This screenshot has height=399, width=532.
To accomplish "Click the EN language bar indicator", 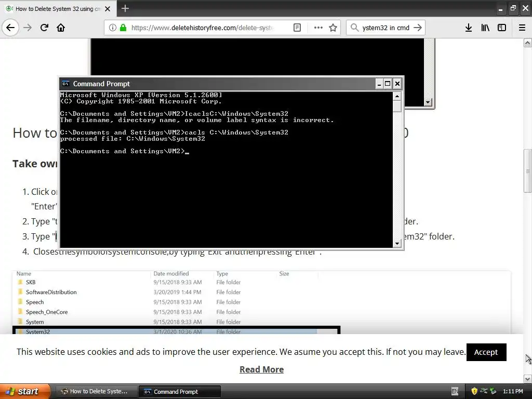I will 455,392.
